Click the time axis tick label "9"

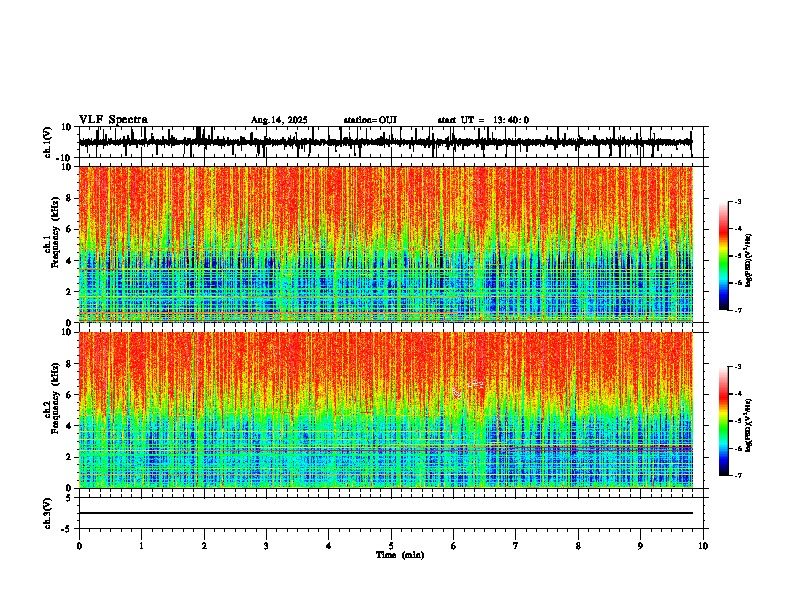tap(640, 546)
